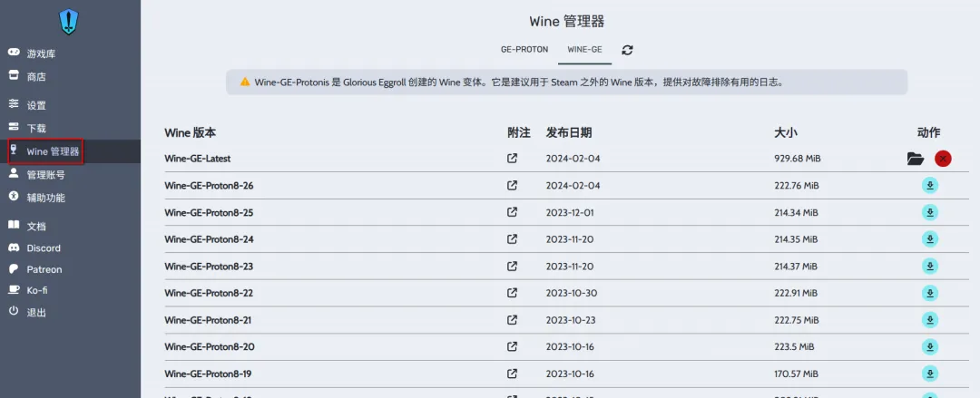Screen dimensions: 980x398
Task: Click the Wine-GE-Proton8-25 version name
Action: click(x=209, y=212)
